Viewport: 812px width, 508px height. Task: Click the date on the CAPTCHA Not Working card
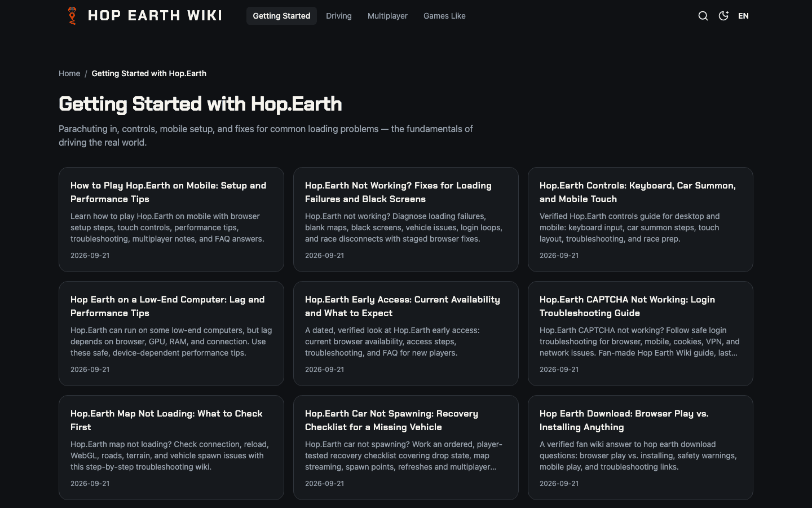pos(559,370)
